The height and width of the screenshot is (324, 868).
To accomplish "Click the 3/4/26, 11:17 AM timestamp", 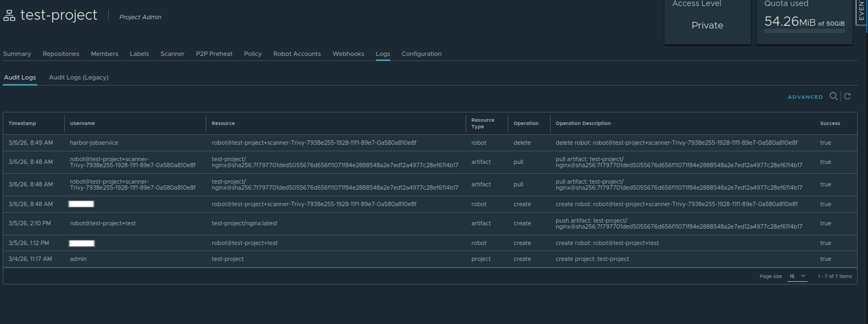I will pyautogui.click(x=30, y=259).
